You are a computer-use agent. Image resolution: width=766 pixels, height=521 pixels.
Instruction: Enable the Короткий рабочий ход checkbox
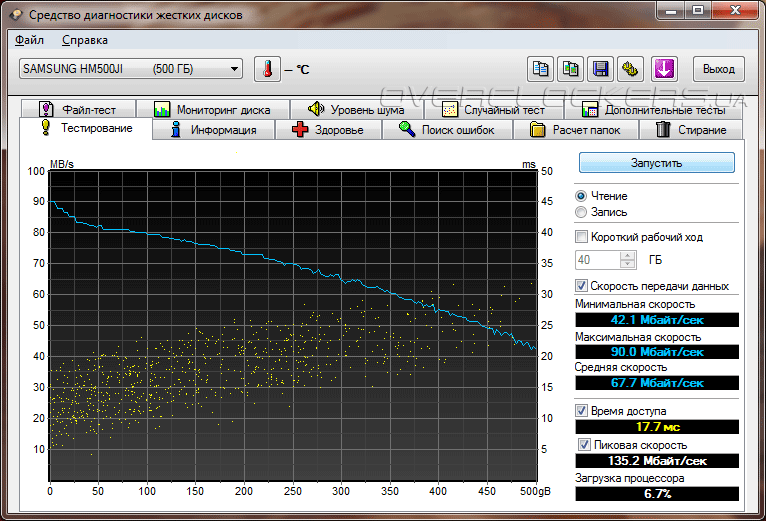point(582,237)
